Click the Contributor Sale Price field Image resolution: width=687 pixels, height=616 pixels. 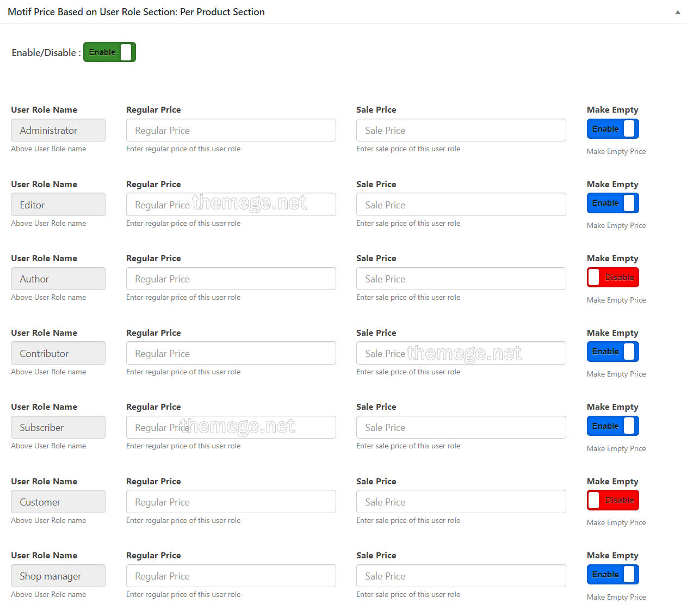pyautogui.click(x=461, y=353)
